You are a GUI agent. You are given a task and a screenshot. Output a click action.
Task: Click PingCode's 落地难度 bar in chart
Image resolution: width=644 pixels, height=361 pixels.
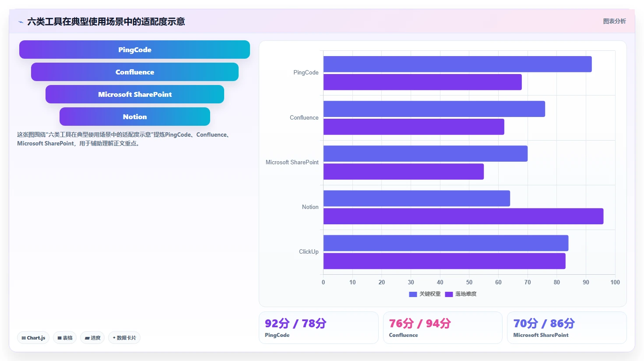tap(422, 82)
